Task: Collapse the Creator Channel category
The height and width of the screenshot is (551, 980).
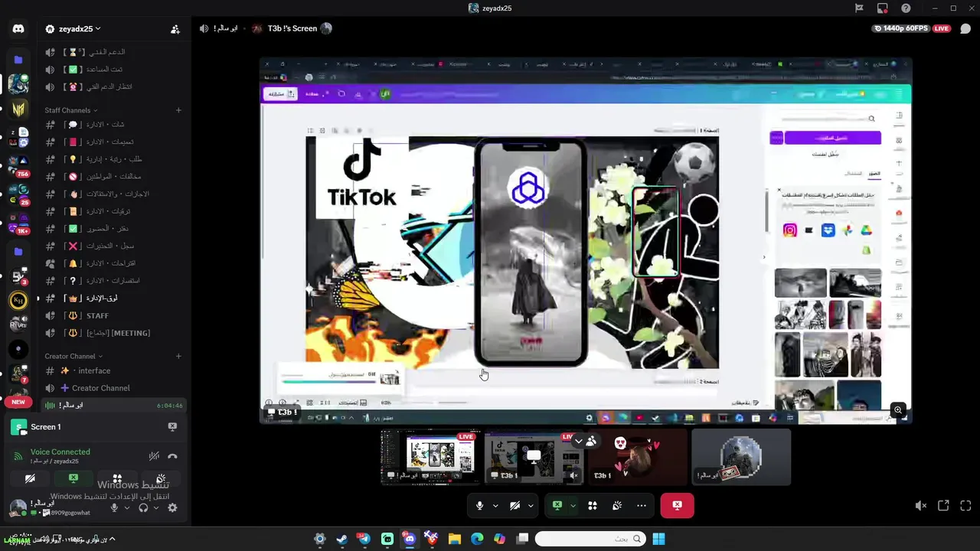Action: [73, 356]
